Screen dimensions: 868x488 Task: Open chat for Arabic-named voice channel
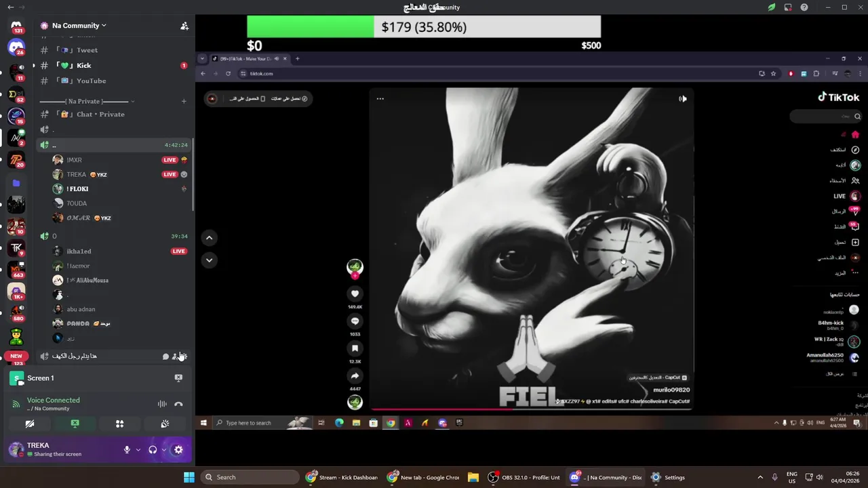click(165, 357)
